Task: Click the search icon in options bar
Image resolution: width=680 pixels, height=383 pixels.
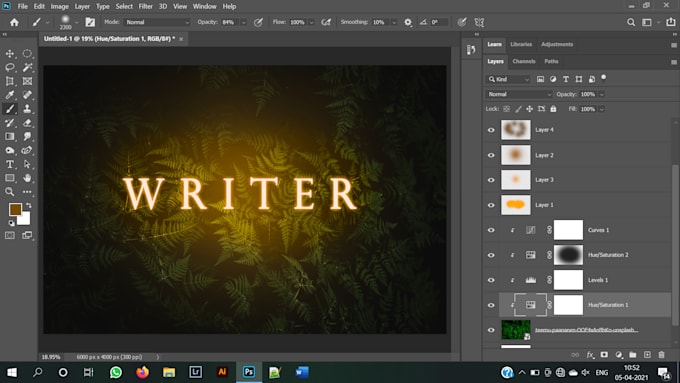Action: (x=631, y=22)
